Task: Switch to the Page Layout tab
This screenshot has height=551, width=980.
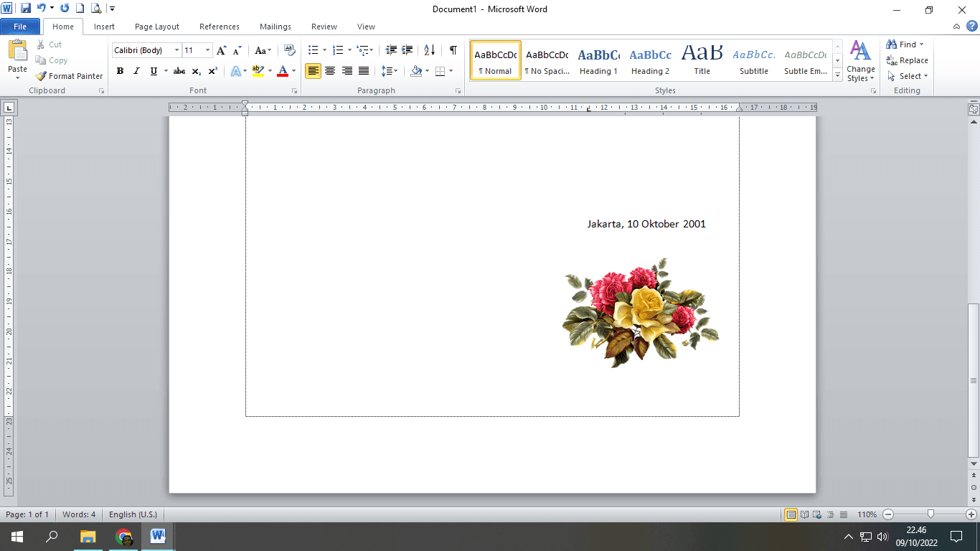Action: click(x=157, y=27)
